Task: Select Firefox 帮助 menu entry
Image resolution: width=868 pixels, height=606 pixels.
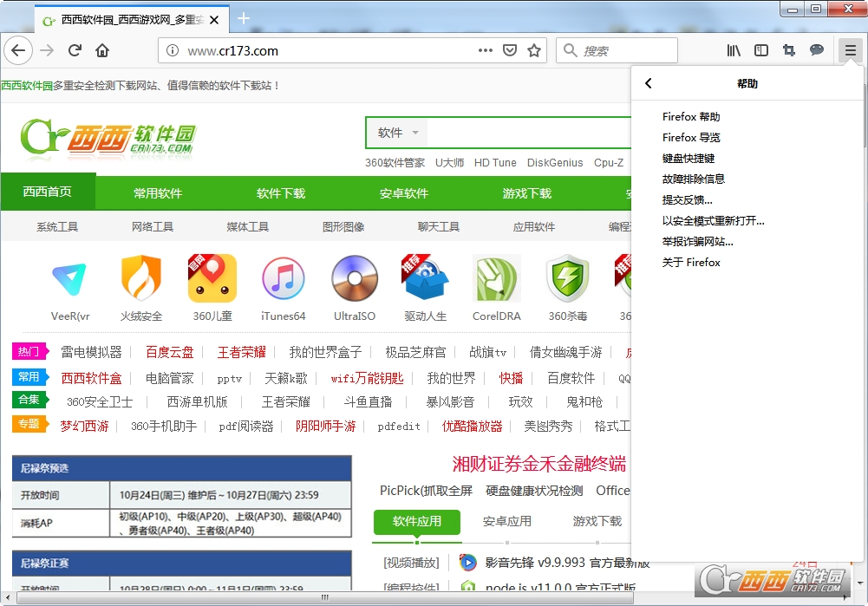Action: click(x=691, y=117)
